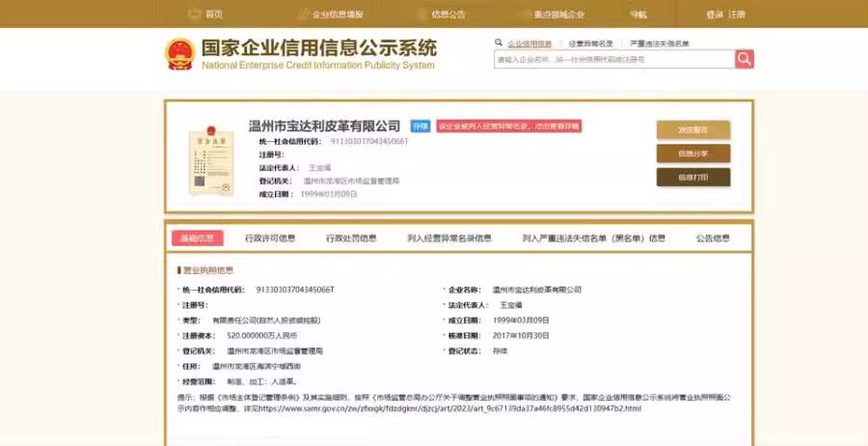Switch to the 公告信息 tab
The height and width of the screenshot is (446, 868).
[x=713, y=238]
